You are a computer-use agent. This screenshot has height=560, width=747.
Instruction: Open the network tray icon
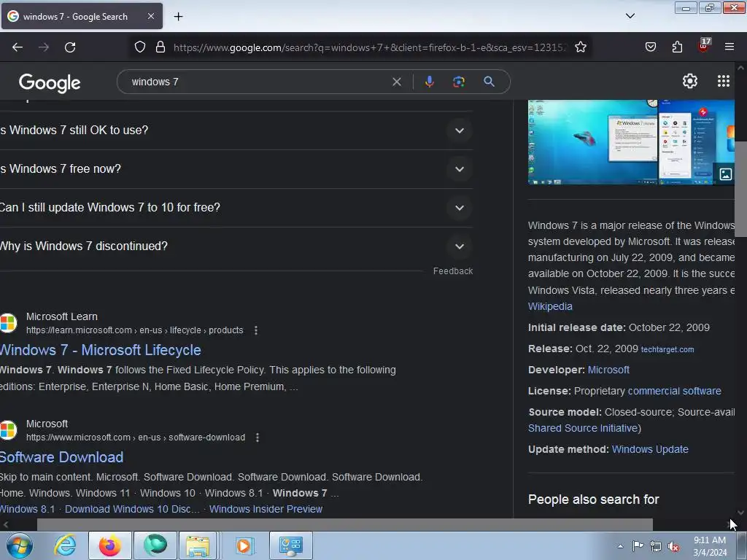click(x=656, y=546)
